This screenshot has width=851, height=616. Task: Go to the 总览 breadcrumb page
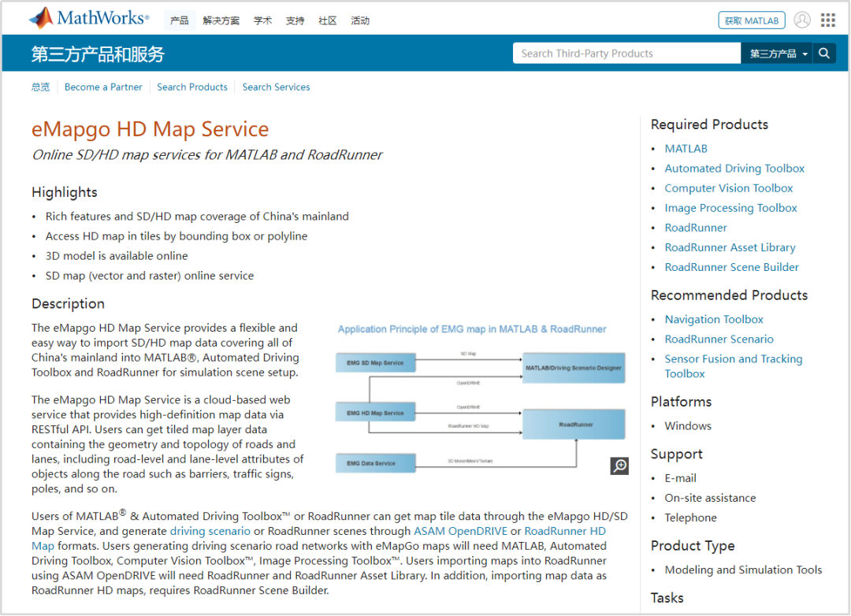(40, 87)
